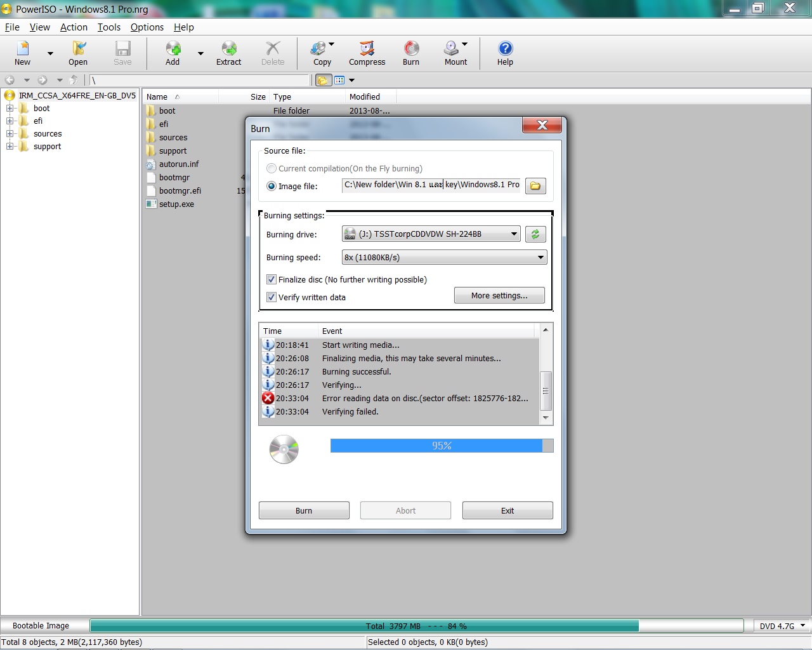The image size is (812, 650).
Task: Open the Action menu
Action: 74,27
